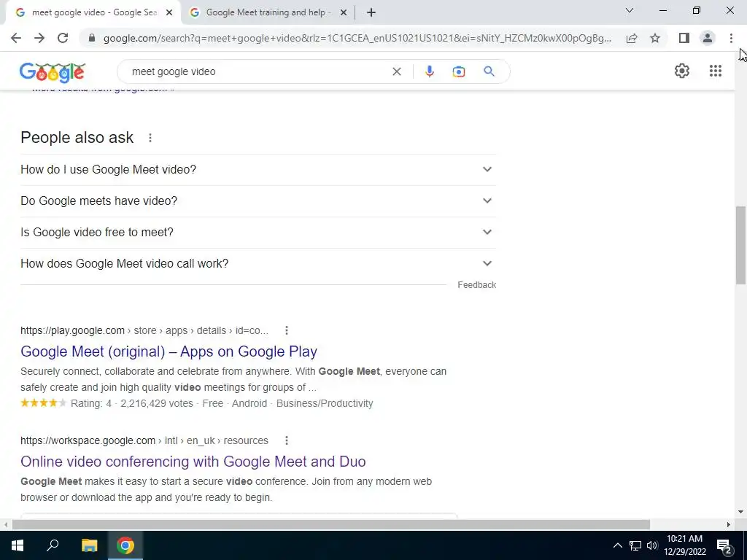Open the Chrome profile avatar menu
The width and height of the screenshot is (747, 560).
click(x=708, y=38)
